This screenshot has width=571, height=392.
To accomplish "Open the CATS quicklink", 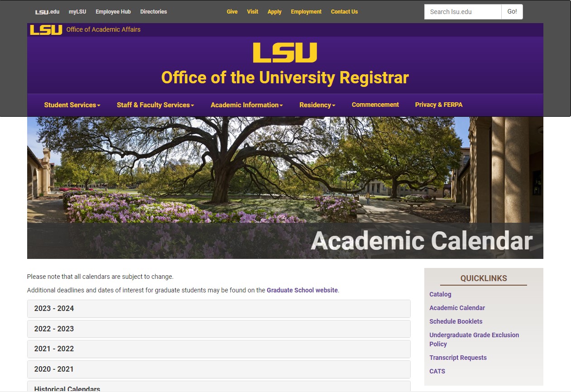I will (437, 371).
